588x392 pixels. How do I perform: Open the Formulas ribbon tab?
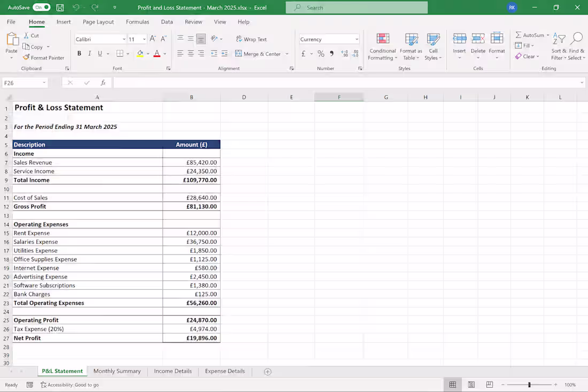click(x=137, y=22)
